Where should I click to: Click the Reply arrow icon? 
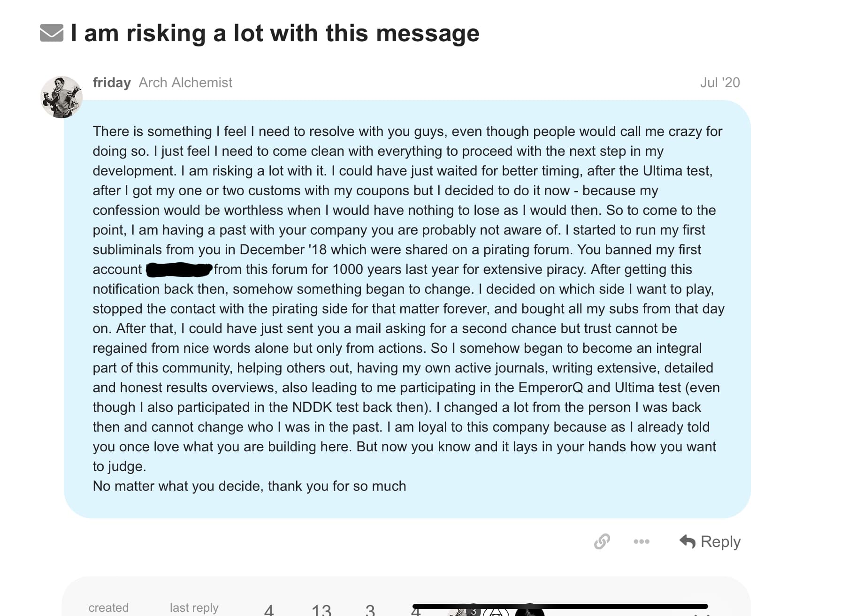click(688, 541)
